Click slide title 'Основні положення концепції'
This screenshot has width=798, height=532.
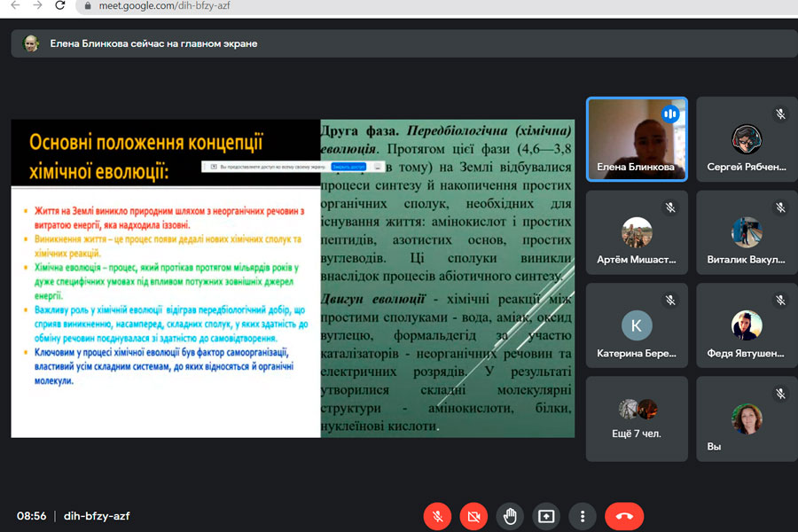click(146, 143)
